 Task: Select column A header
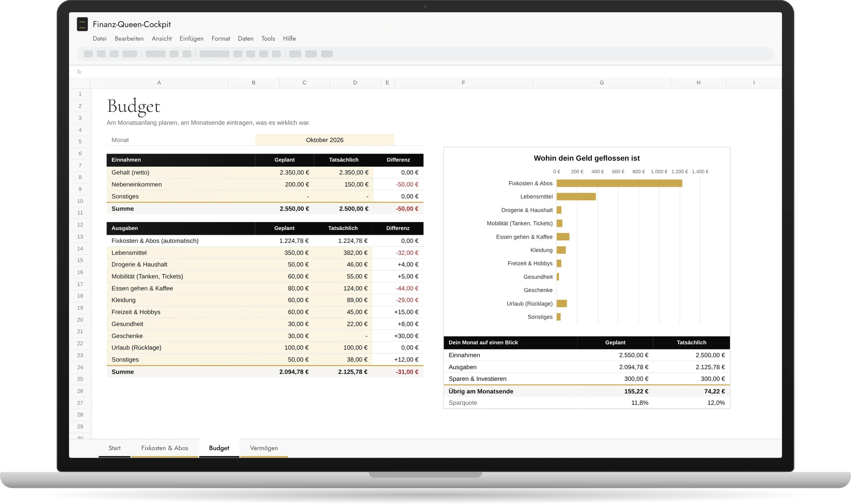click(x=159, y=83)
